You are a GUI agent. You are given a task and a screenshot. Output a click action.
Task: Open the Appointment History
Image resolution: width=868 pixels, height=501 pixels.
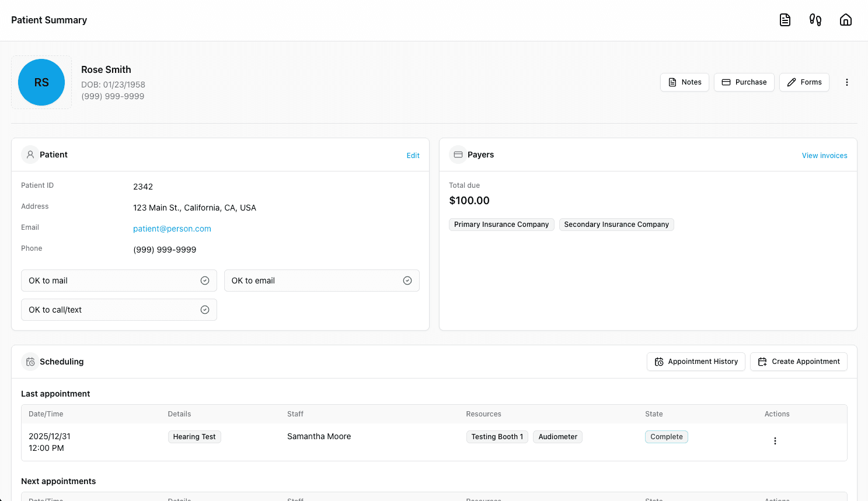[x=696, y=362]
